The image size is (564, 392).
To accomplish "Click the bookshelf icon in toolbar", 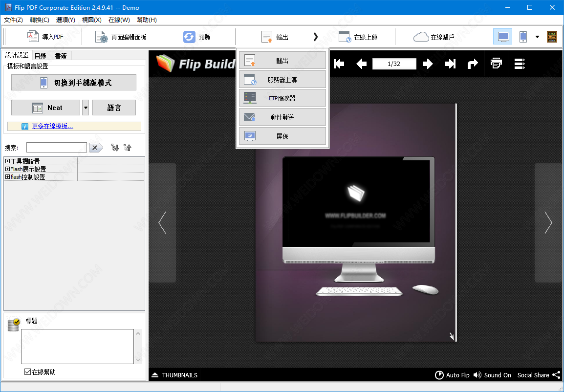I will click(x=552, y=37).
